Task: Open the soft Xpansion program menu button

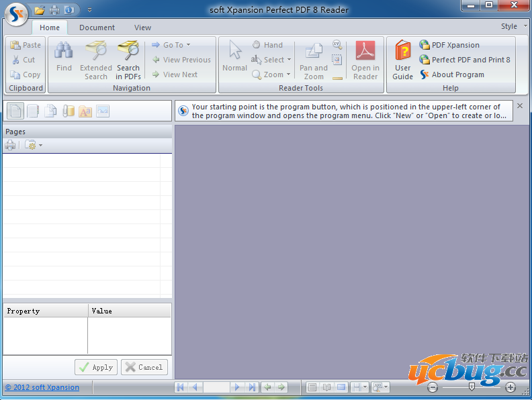Action: pyautogui.click(x=16, y=14)
